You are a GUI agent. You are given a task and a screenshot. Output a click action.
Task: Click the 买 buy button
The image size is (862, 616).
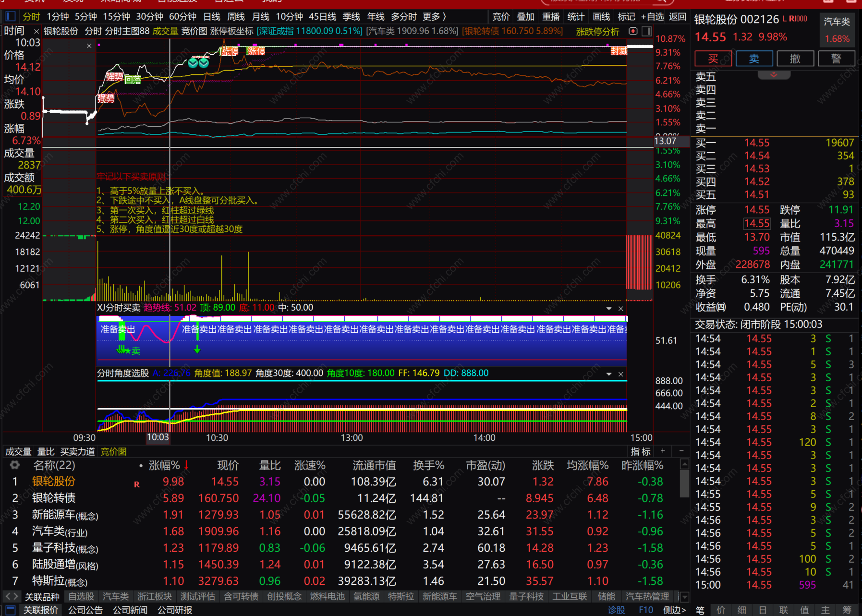(713, 59)
